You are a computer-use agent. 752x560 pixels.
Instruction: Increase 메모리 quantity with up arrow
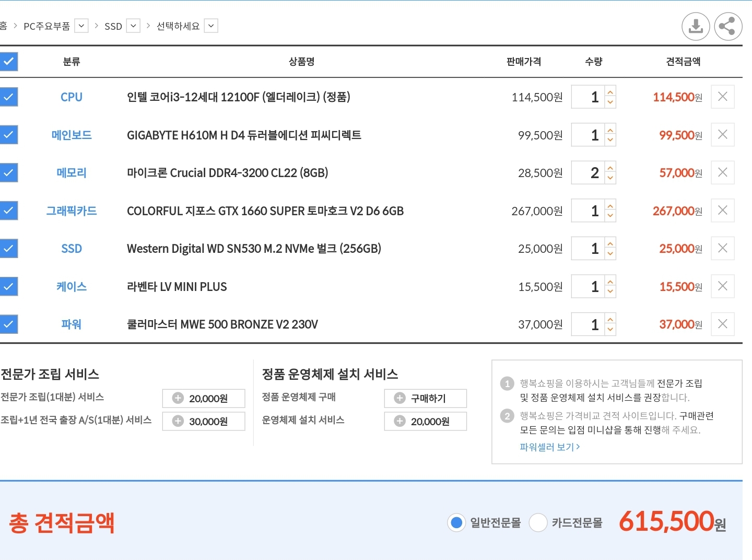pos(610,167)
